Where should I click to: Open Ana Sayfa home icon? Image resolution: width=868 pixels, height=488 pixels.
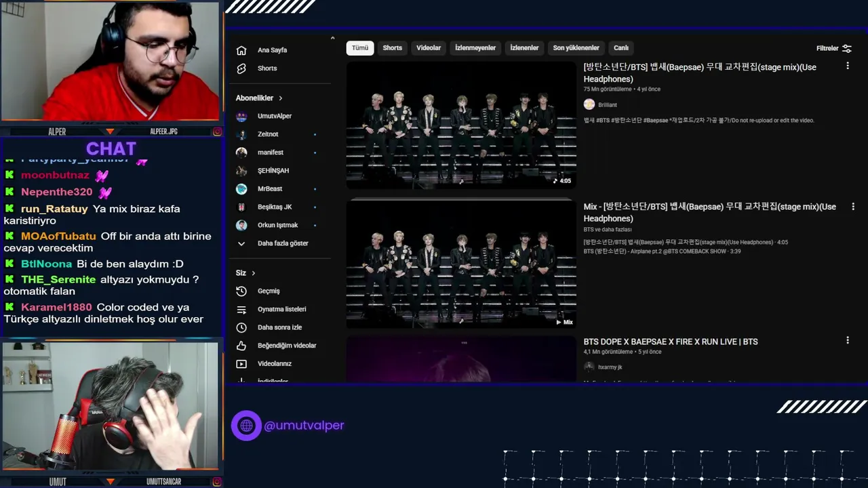[x=241, y=50]
